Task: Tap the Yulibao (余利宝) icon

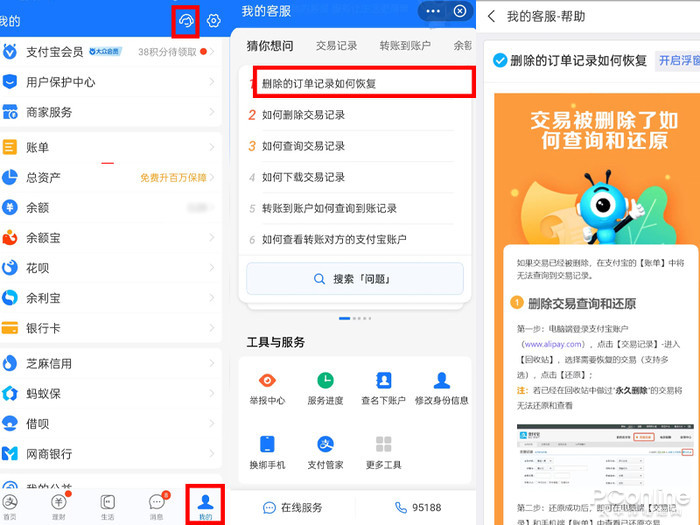Action: click(x=10, y=298)
